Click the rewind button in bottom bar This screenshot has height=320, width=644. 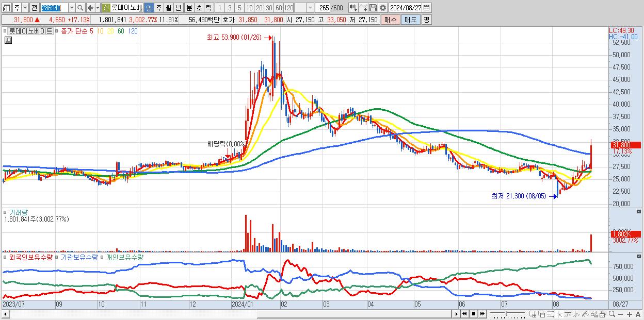pyautogui.click(x=464, y=314)
